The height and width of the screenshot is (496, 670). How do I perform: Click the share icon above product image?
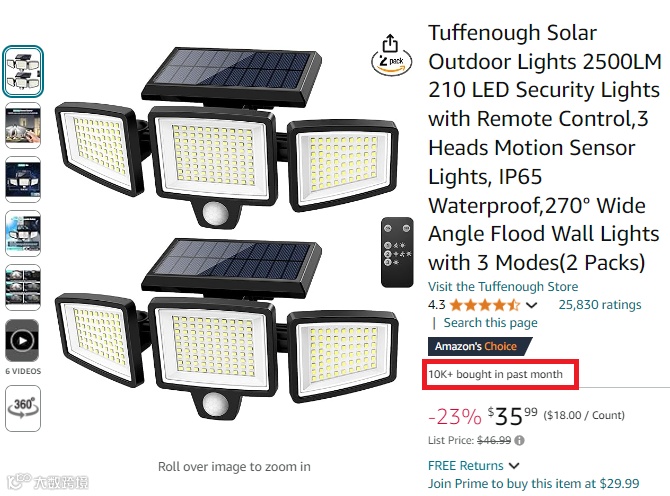[391, 44]
